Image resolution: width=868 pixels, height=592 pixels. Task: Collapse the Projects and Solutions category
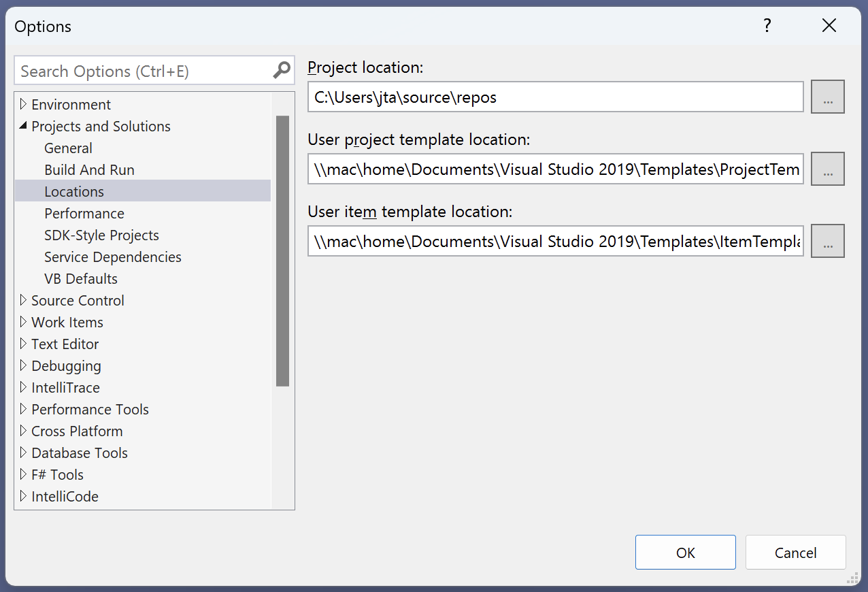(x=22, y=126)
